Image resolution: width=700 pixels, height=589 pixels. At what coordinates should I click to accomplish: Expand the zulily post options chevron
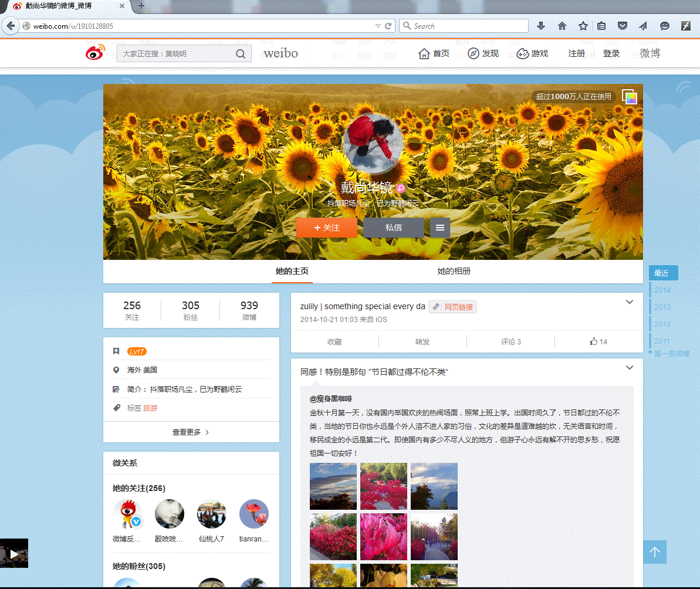[630, 302]
